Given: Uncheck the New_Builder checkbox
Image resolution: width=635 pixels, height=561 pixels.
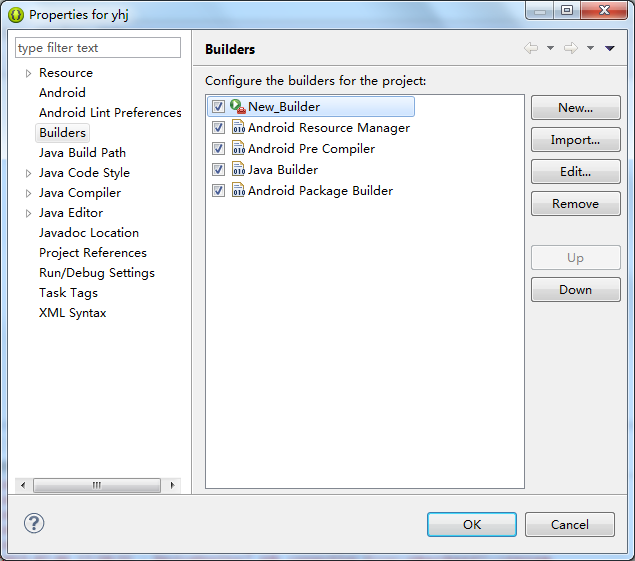Looking at the screenshot, I should [x=218, y=107].
